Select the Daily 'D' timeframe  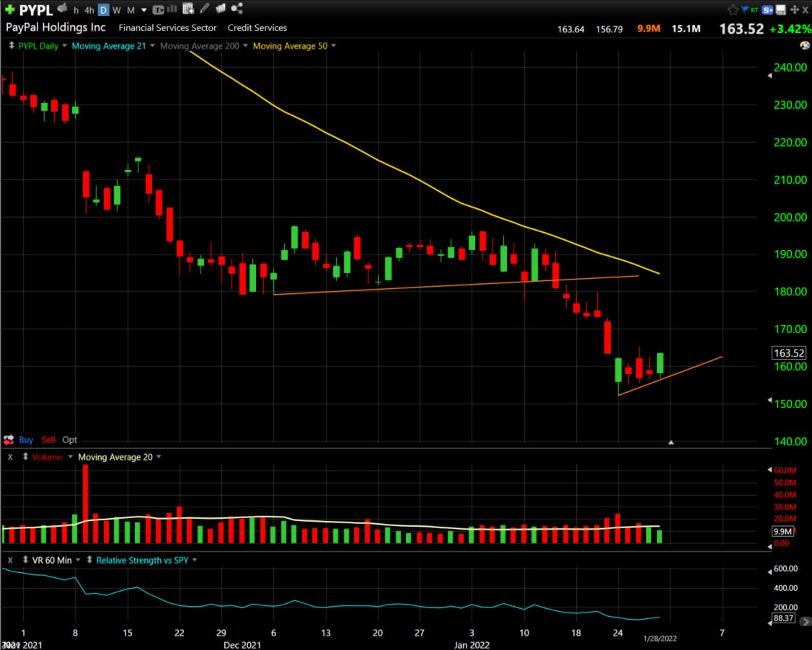click(103, 10)
